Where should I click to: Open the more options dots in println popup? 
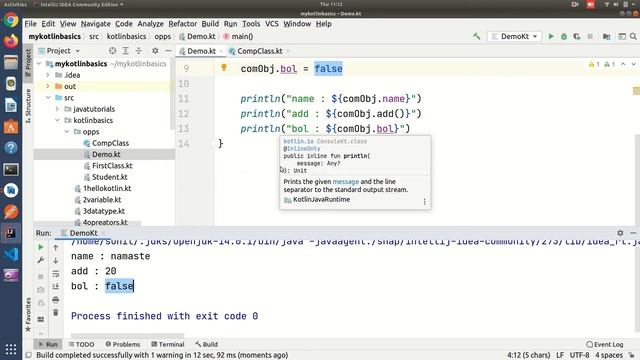(x=424, y=202)
